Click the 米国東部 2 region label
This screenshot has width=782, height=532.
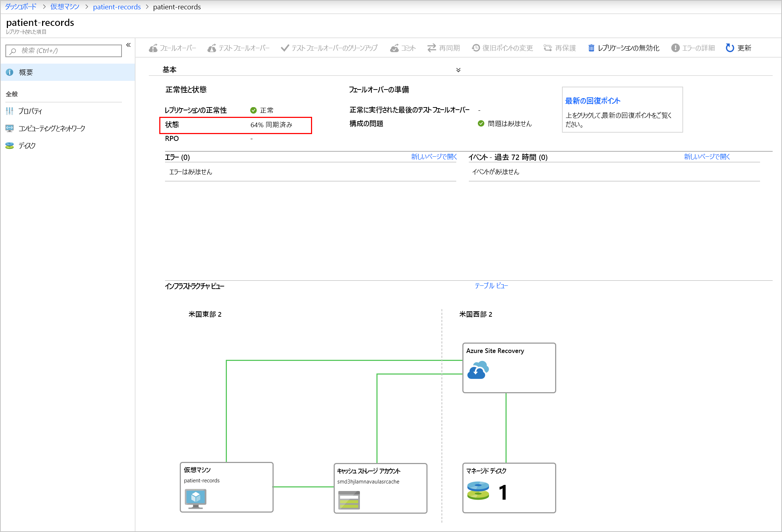[205, 314]
